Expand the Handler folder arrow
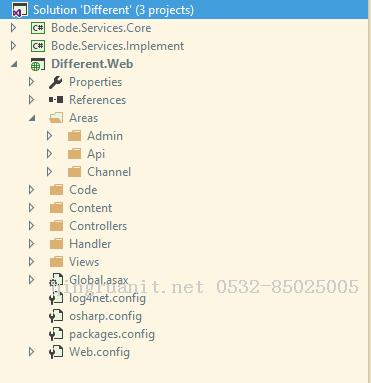The width and height of the screenshot is (371, 383). tap(31, 244)
